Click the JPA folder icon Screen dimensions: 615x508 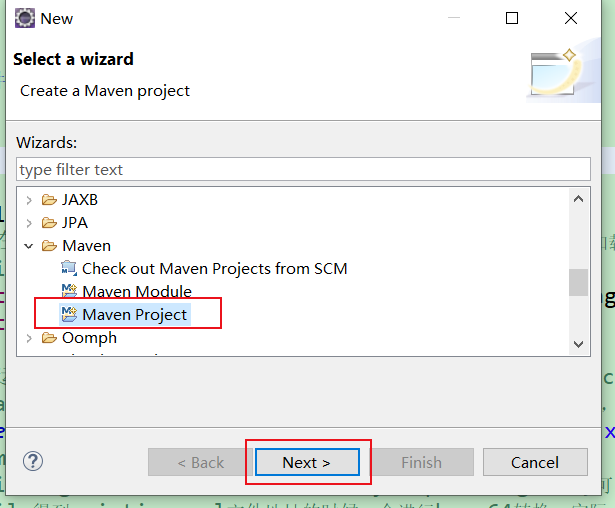pos(49,223)
